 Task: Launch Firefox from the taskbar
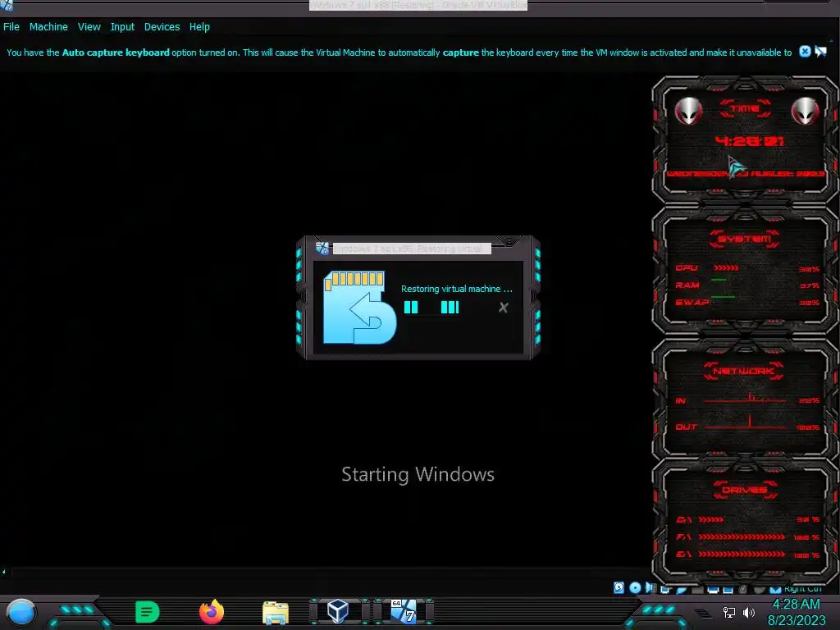coord(212,612)
